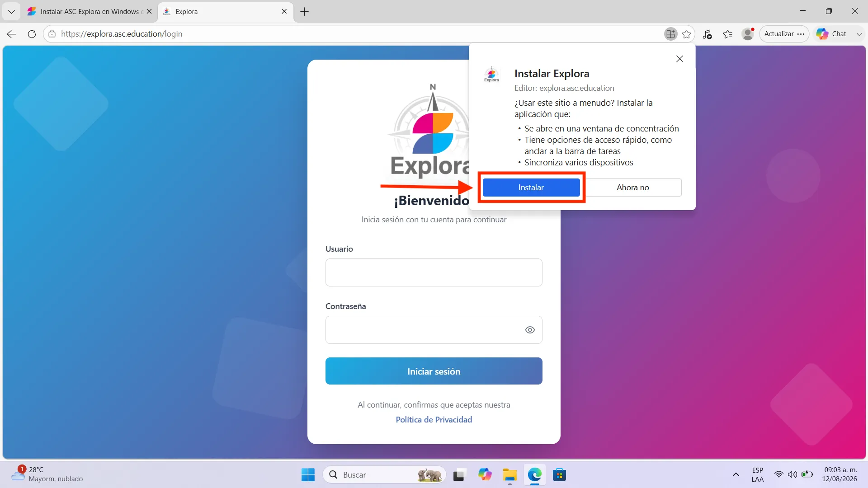Click the app install icon in address bar
868x488 pixels.
(670, 34)
